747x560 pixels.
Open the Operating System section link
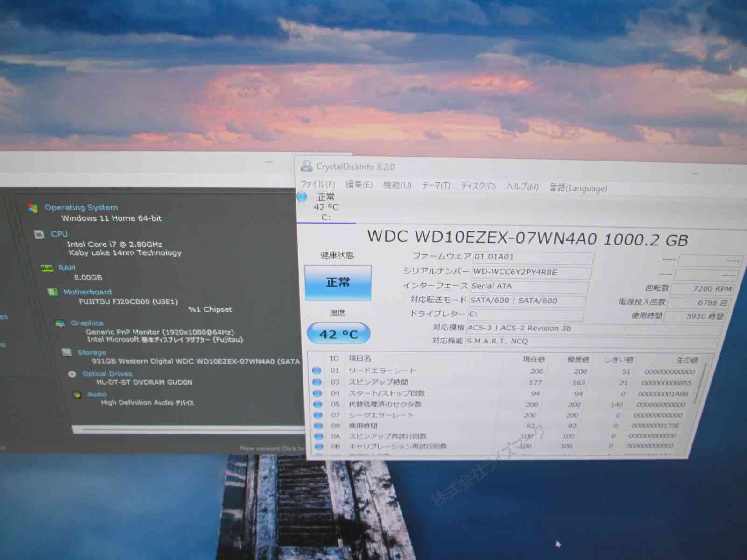[x=81, y=208]
